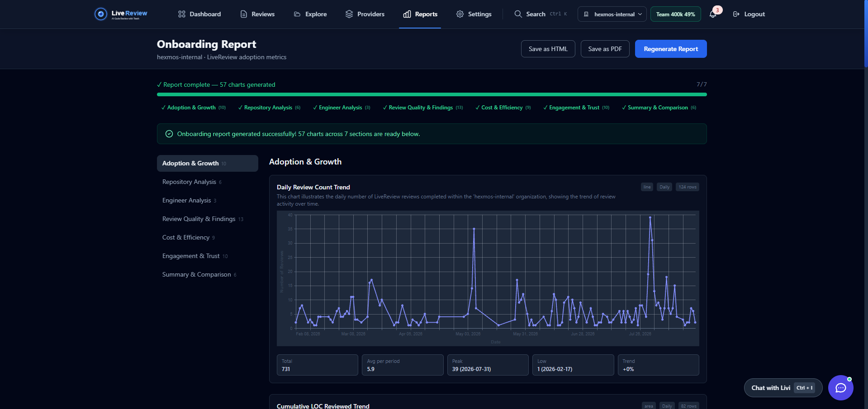Click the Reports bar-chart icon

[x=407, y=14]
